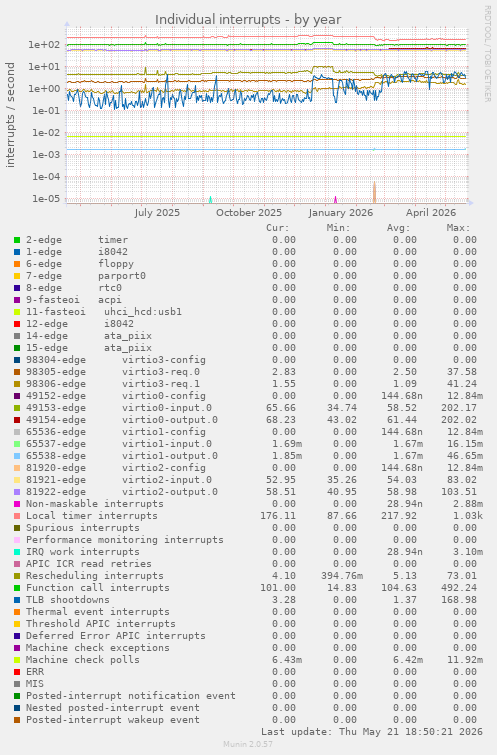Click the graph title Individual interrupts - by year

(248, 20)
